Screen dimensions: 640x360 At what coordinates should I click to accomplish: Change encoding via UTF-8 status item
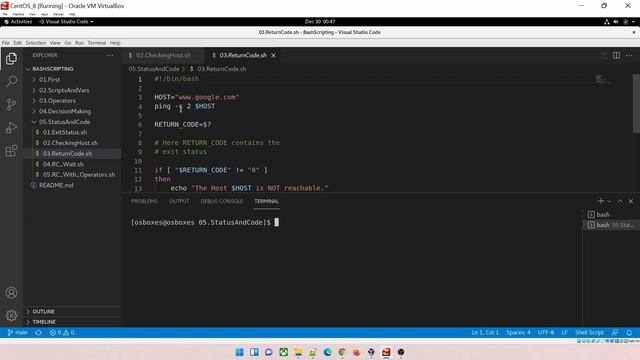(546, 332)
